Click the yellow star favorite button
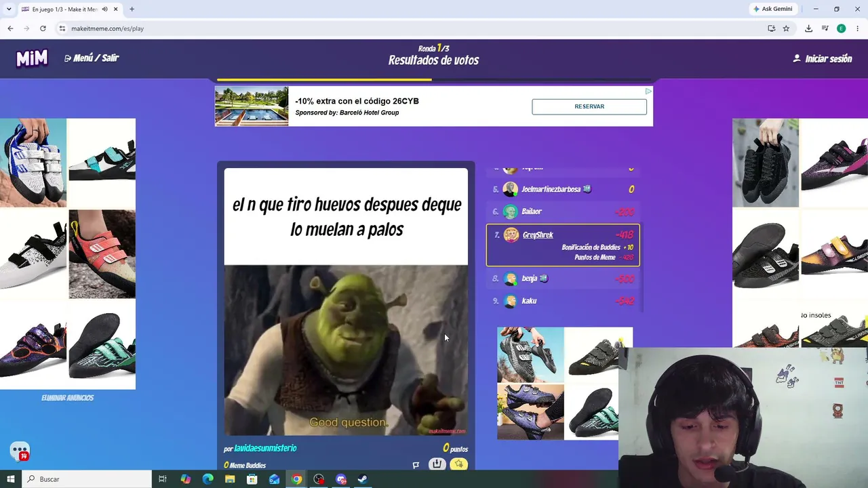 click(x=459, y=464)
